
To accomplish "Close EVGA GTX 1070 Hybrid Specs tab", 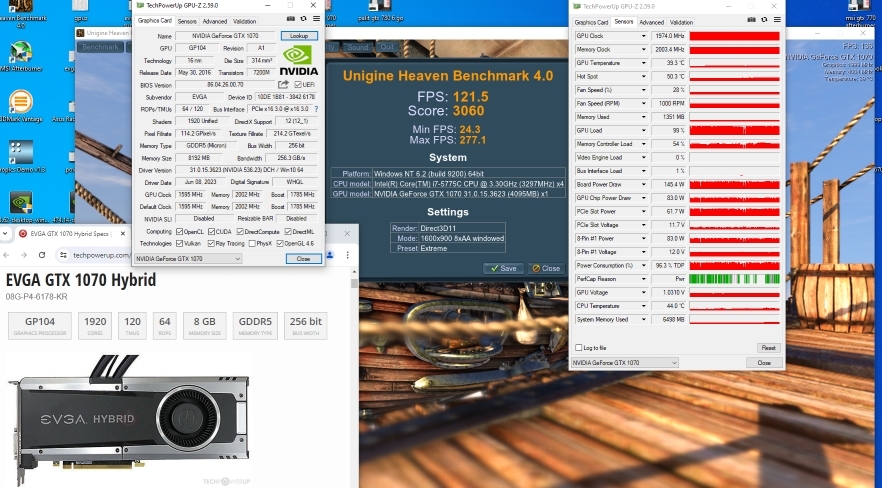I will [123, 233].
